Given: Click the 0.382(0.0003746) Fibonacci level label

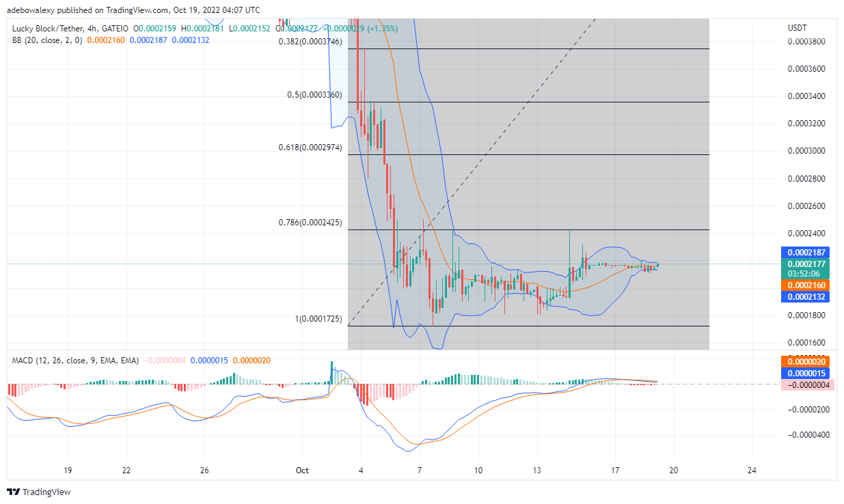Looking at the screenshot, I should 310,42.
